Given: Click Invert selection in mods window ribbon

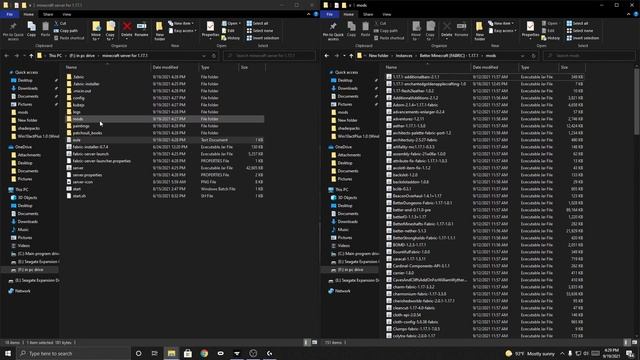Looking at the screenshot, I should click(582, 38).
